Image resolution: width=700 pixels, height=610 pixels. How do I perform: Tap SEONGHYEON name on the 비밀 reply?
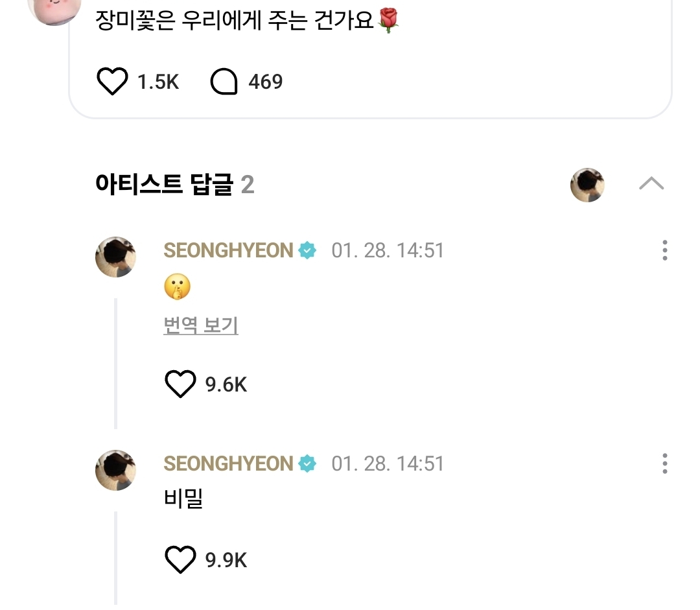coord(228,463)
